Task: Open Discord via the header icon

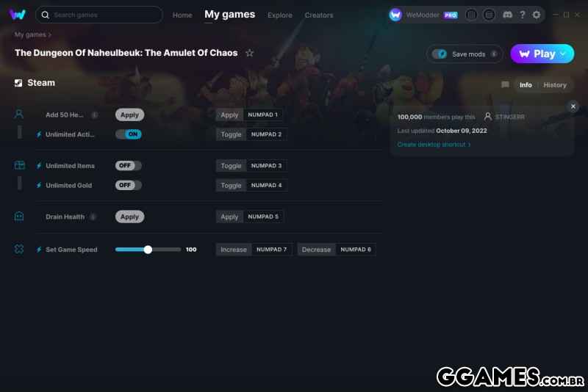Action: 507,15
